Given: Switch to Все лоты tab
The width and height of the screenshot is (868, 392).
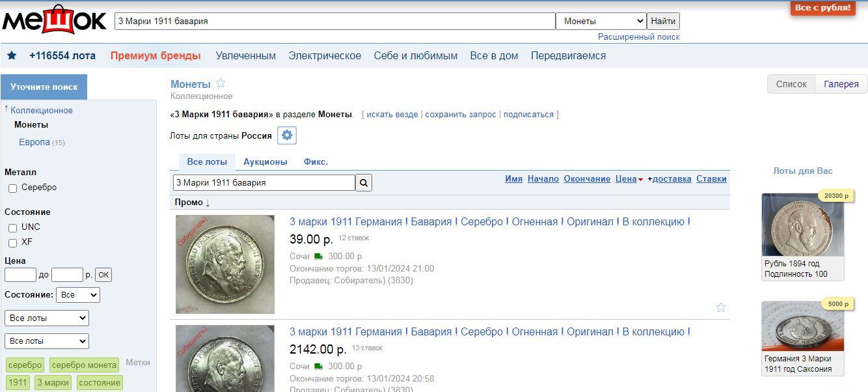Looking at the screenshot, I should pos(207,161).
